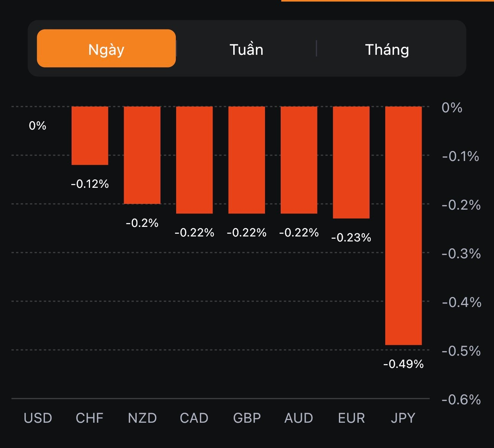Tap the JPY currency label
Viewport: 494px width, 448px height.
pos(403,418)
